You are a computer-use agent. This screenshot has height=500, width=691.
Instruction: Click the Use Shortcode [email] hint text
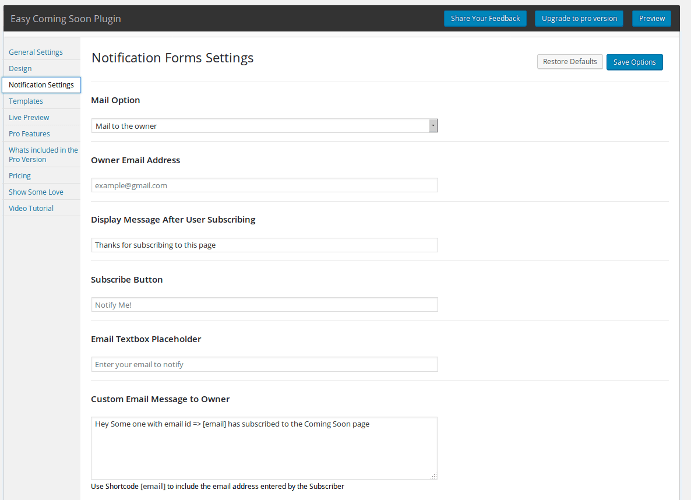click(x=217, y=486)
